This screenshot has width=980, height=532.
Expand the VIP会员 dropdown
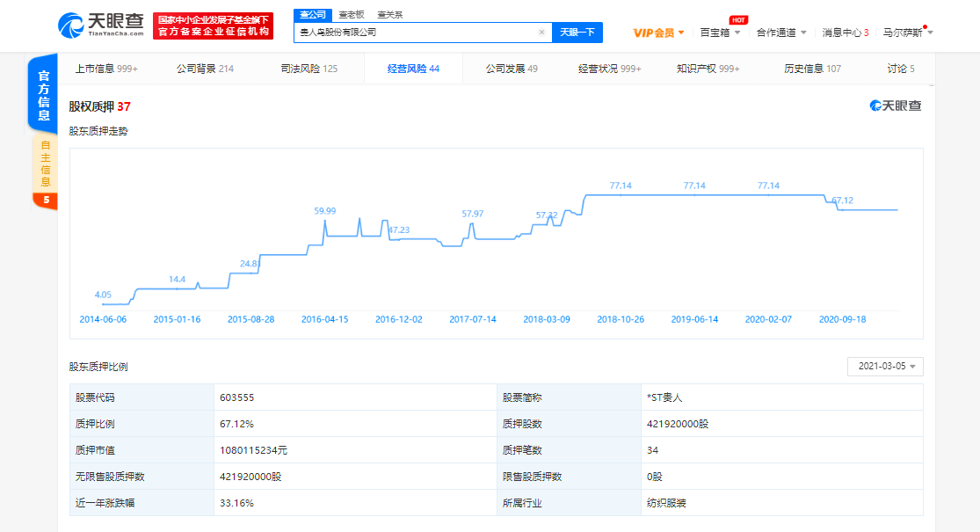658,33
